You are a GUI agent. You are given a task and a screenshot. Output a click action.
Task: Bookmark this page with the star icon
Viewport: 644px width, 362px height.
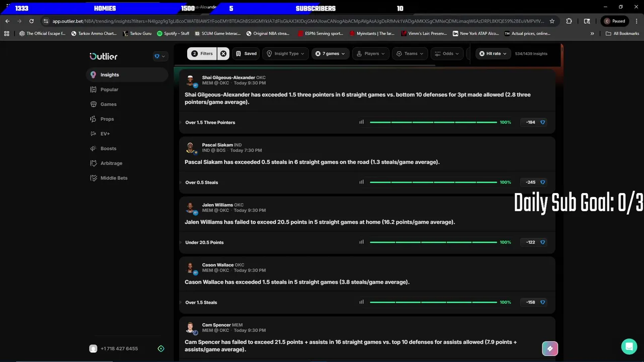(x=552, y=21)
